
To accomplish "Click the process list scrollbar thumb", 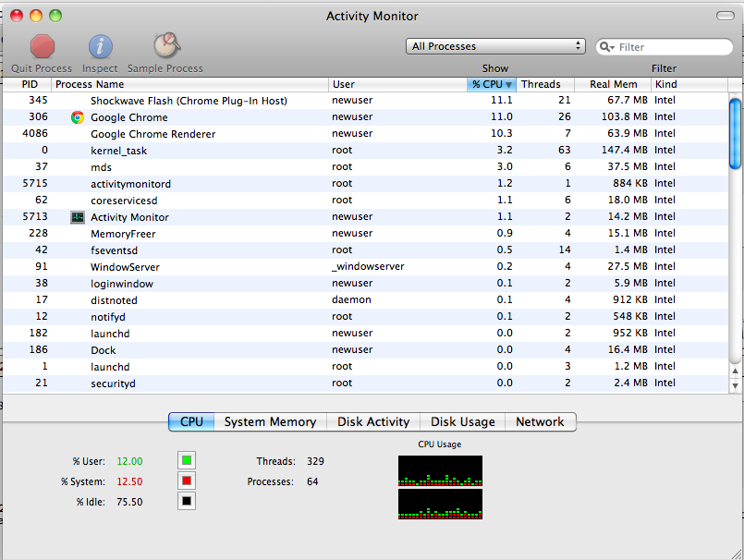I will coord(735,133).
